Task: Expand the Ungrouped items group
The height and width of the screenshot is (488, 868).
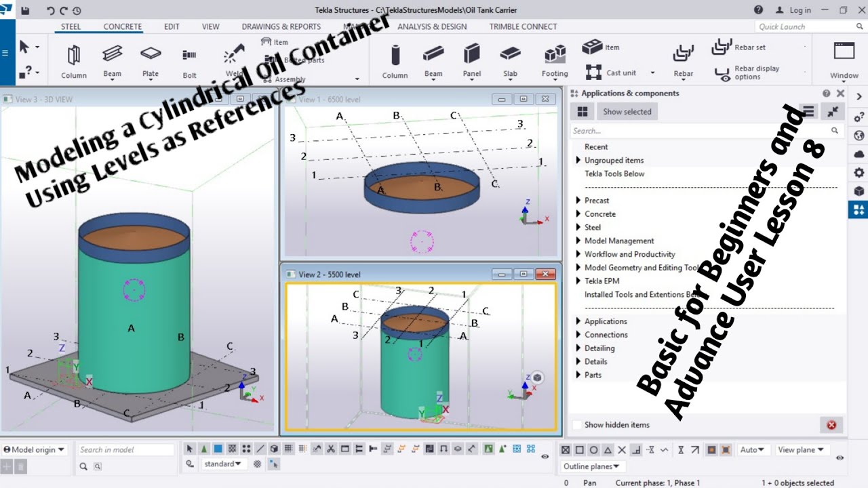Action: tap(578, 161)
